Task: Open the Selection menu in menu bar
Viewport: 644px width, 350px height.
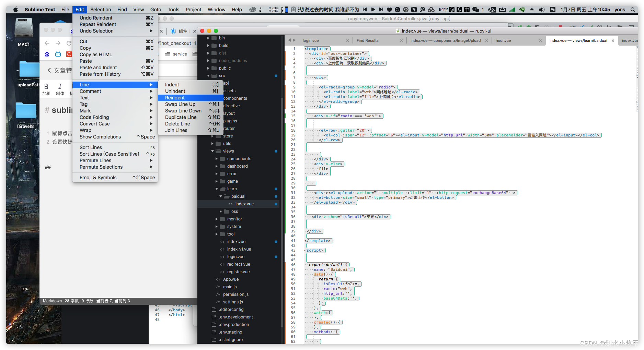Action: point(101,10)
